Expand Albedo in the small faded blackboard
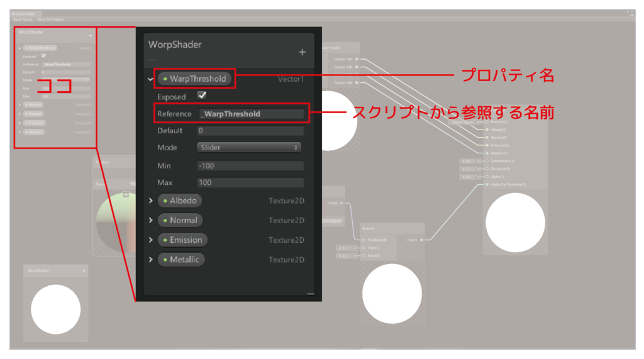The width and height of the screenshot is (644, 359). click(x=19, y=105)
